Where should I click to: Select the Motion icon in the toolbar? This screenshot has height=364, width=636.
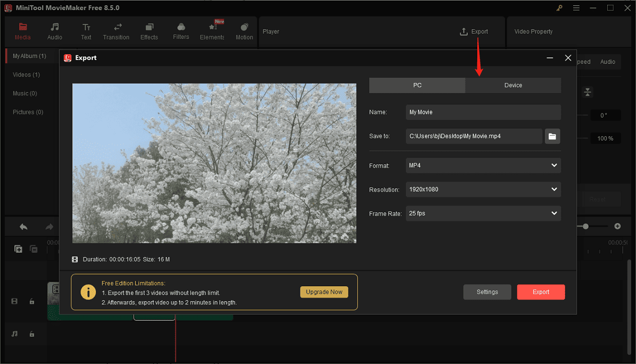tap(244, 31)
